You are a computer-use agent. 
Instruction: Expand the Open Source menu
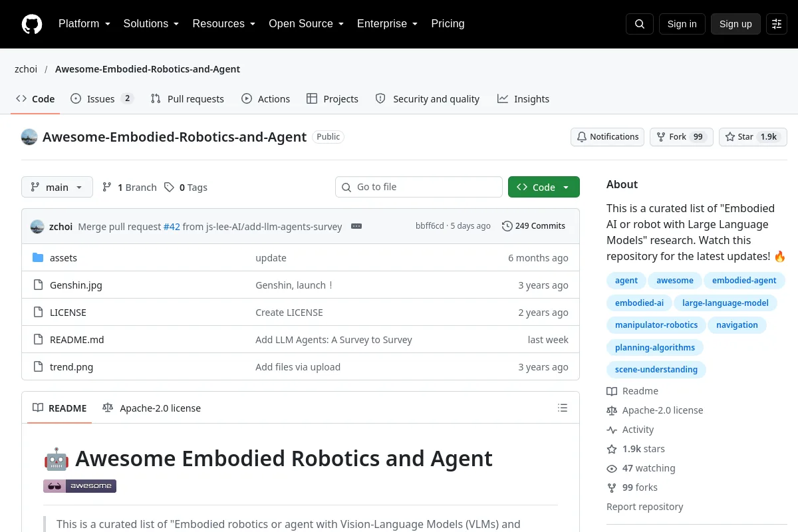coord(306,24)
